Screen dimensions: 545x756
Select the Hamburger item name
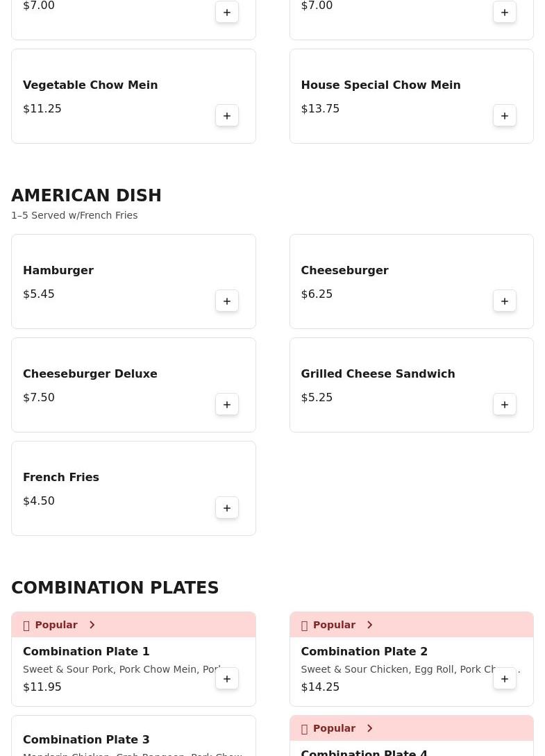point(58,270)
